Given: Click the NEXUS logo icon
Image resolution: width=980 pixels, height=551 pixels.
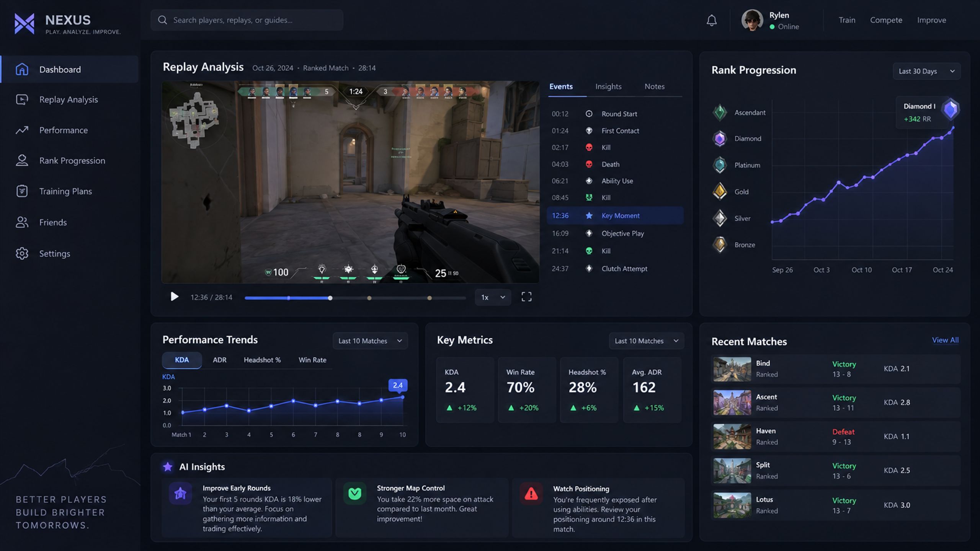Looking at the screenshot, I should (24, 24).
